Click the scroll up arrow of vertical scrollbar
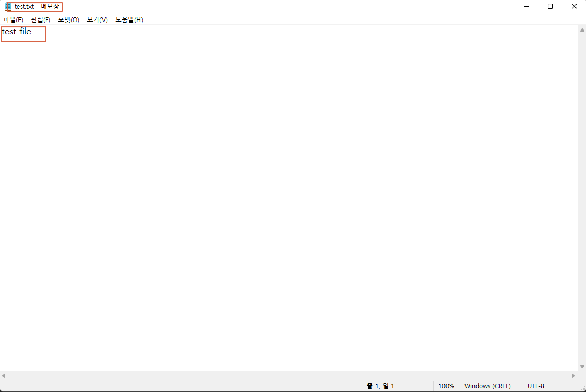This screenshot has width=586, height=392. point(582,30)
